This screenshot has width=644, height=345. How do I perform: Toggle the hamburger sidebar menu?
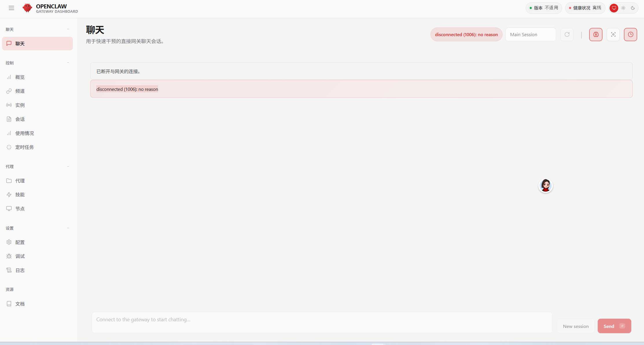11,8
